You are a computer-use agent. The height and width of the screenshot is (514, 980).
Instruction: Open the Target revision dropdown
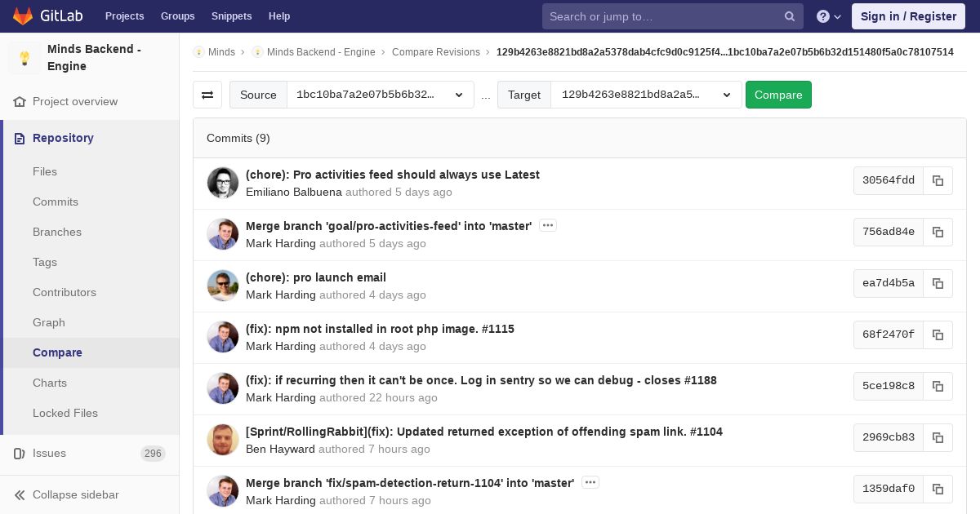coord(645,95)
